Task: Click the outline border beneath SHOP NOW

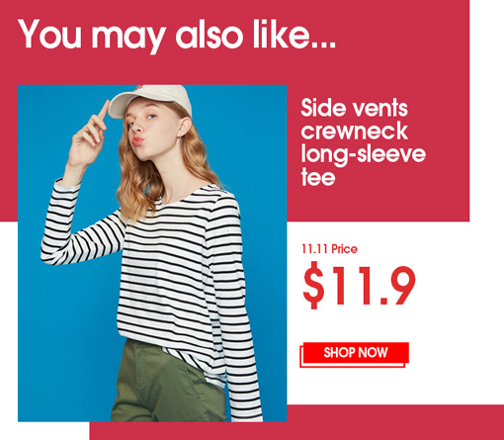Action: click(x=353, y=366)
